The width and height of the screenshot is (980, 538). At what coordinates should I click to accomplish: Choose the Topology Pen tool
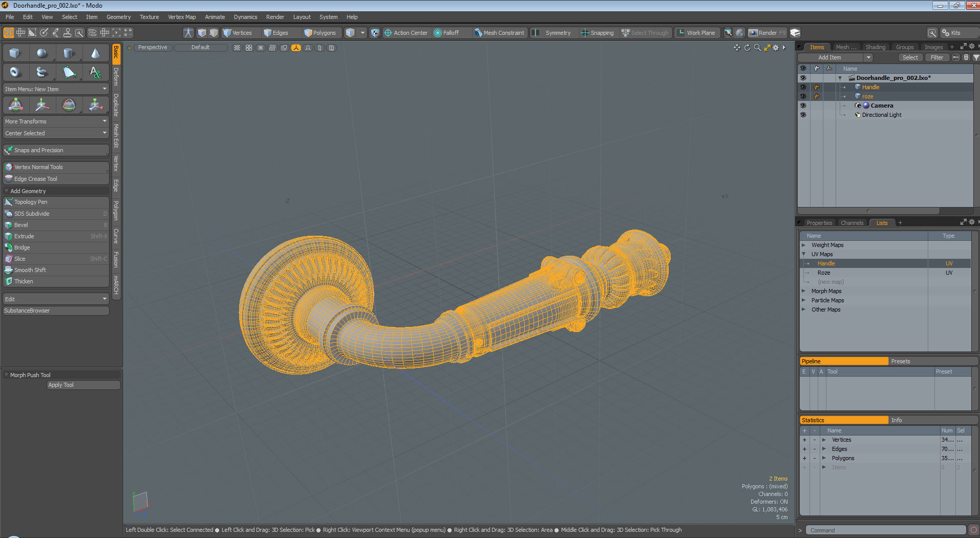[56, 202]
